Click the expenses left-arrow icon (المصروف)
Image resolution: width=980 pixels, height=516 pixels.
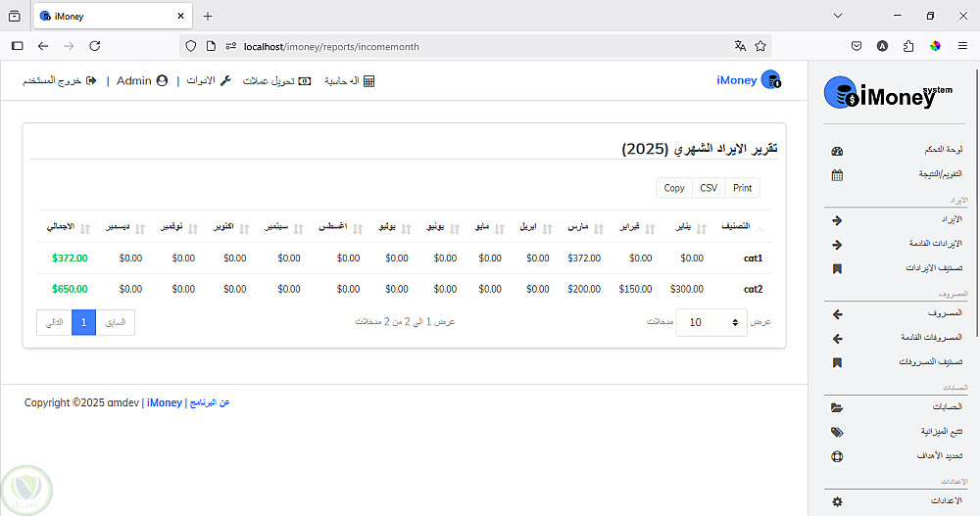tap(838, 314)
